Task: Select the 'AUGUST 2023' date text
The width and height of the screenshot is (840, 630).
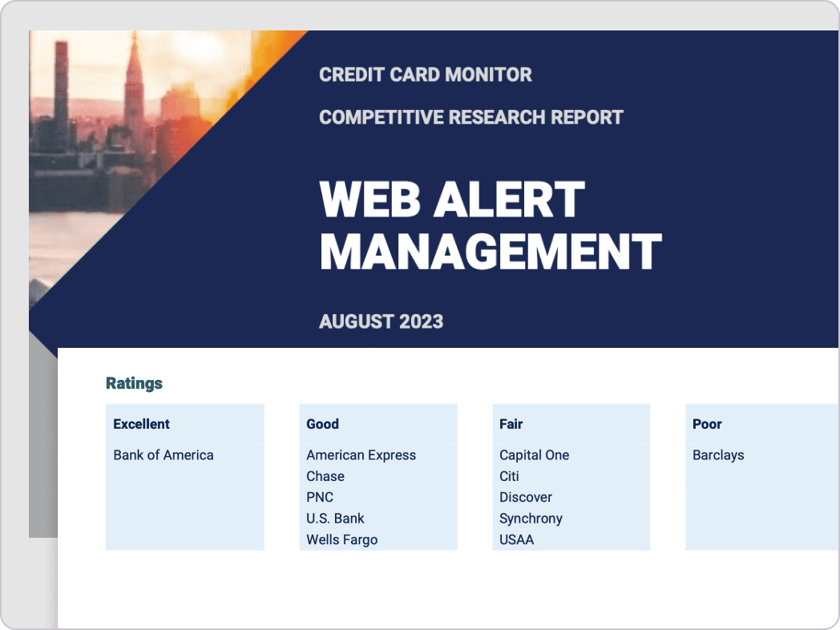Action: coord(381,321)
